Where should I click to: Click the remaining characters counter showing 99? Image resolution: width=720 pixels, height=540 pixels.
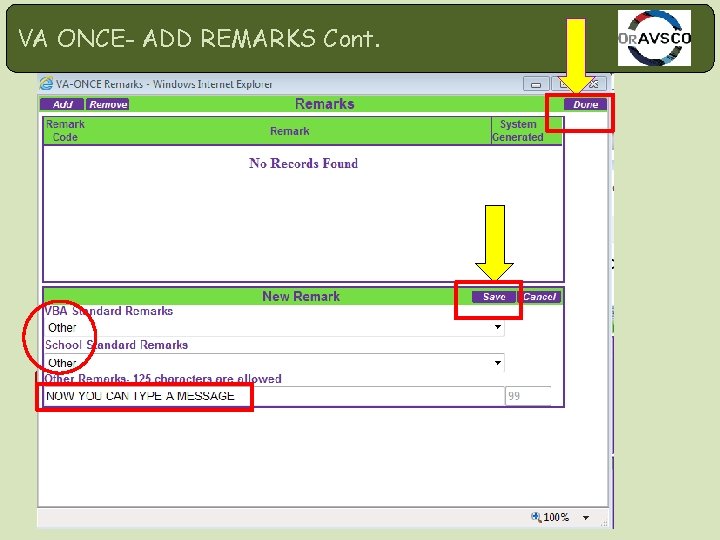528,396
